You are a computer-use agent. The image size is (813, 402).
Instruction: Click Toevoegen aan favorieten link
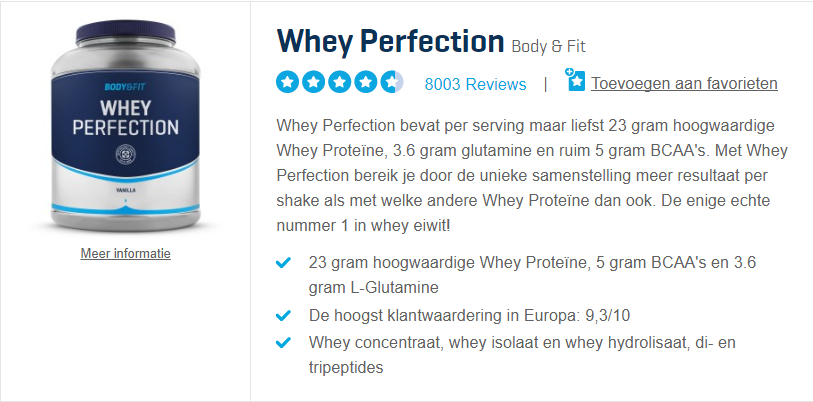tap(684, 83)
